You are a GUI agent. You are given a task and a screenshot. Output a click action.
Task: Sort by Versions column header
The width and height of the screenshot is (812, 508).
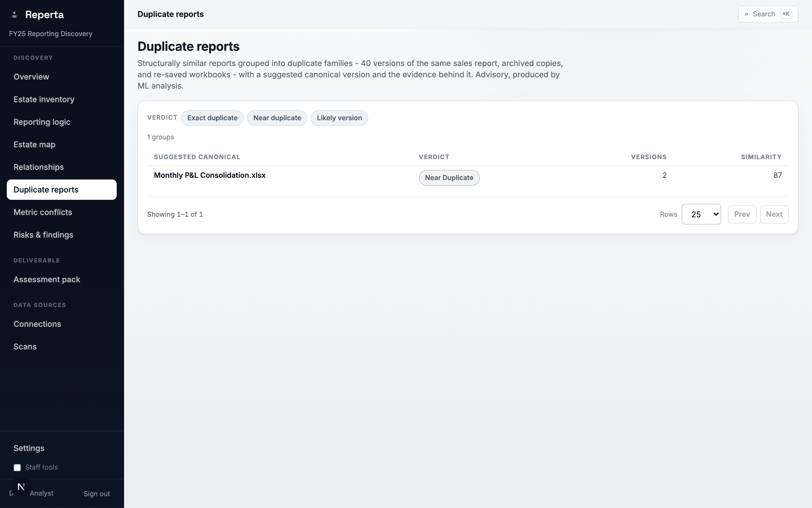point(648,157)
